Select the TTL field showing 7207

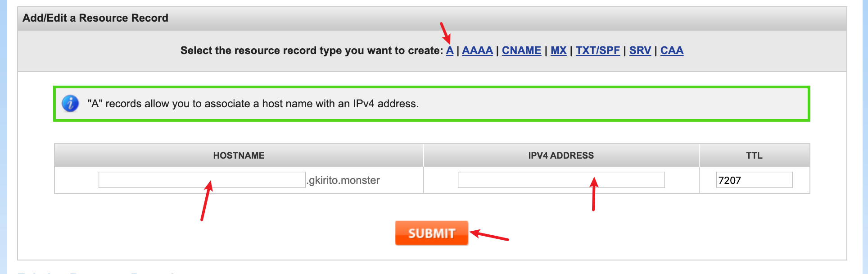coord(754,180)
